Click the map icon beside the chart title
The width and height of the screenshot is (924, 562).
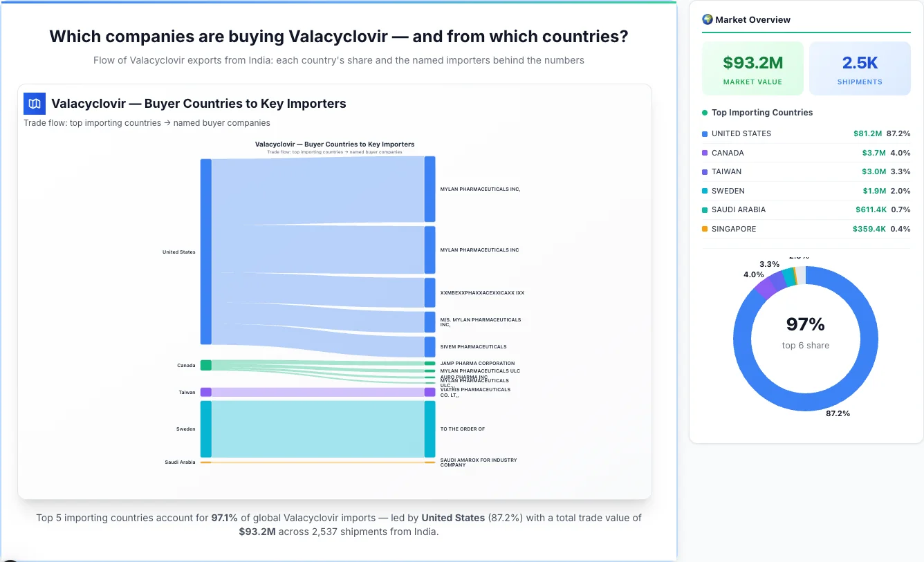click(34, 103)
